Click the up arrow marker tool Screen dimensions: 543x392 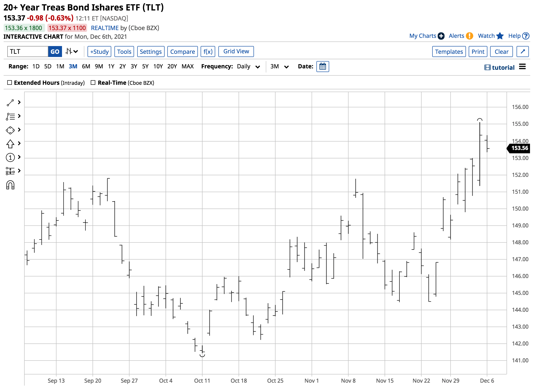pos(10,144)
